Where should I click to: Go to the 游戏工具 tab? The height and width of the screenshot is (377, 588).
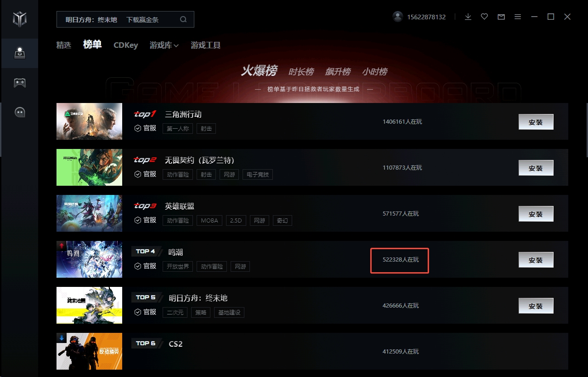[x=206, y=45]
